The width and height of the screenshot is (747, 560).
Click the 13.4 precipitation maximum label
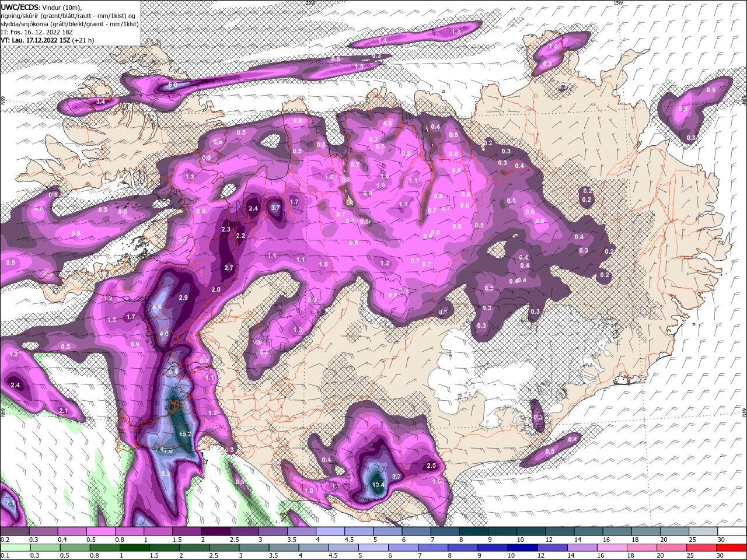pos(378,485)
